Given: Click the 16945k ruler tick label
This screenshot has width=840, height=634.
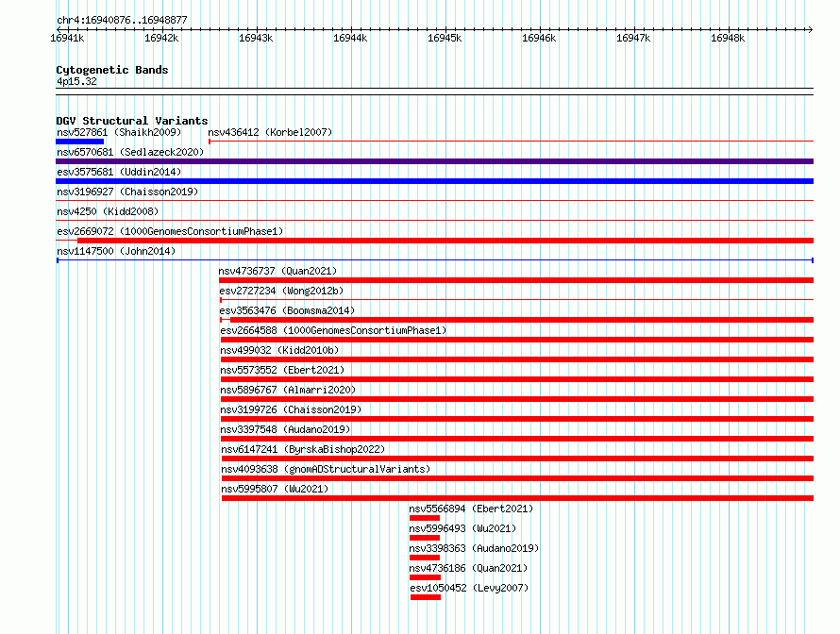Looking at the screenshot, I should (x=445, y=38).
